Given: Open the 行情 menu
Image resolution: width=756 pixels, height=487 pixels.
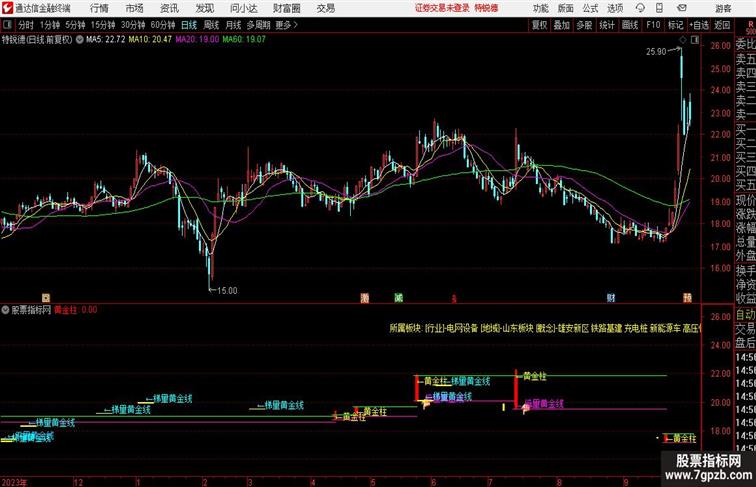Looking at the screenshot, I should [x=99, y=8].
